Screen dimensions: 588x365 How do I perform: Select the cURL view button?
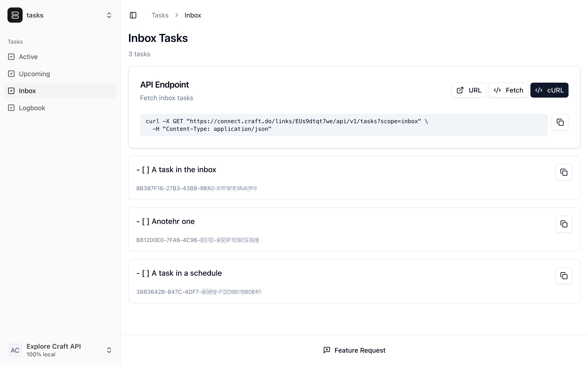[x=549, y=90]
